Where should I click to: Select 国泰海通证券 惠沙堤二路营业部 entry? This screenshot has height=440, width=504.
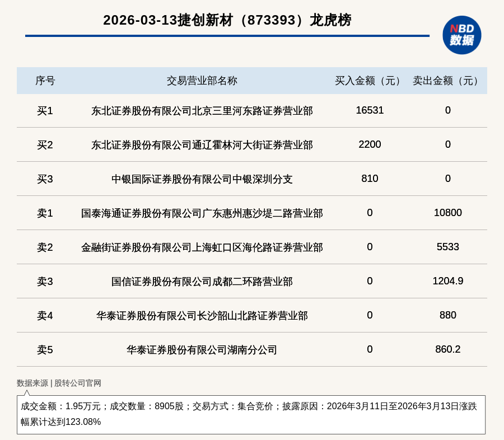(x=202, y=213)
